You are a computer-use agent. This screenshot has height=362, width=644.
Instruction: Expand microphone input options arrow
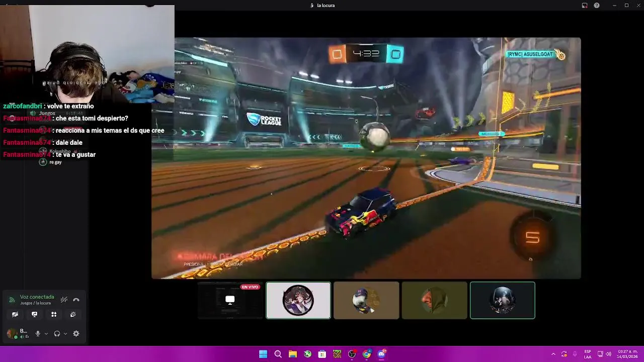[x=46, y=333]
